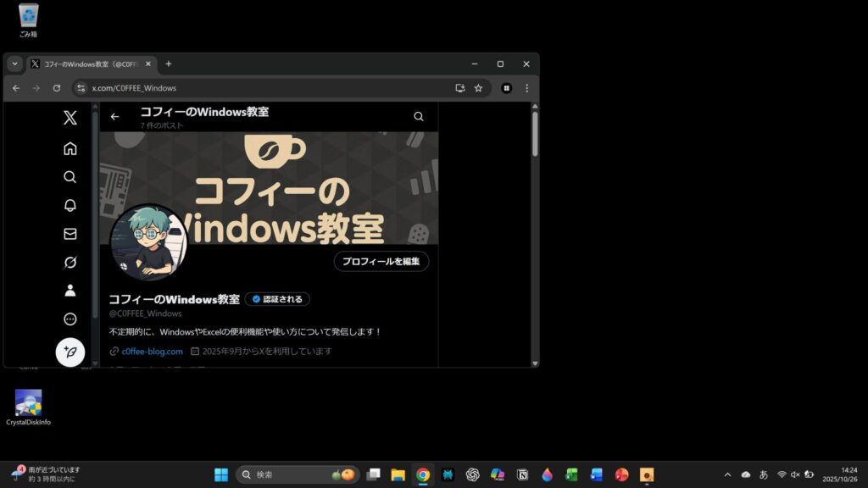Open the c0ffee-blog.com link

coord(152,352)
